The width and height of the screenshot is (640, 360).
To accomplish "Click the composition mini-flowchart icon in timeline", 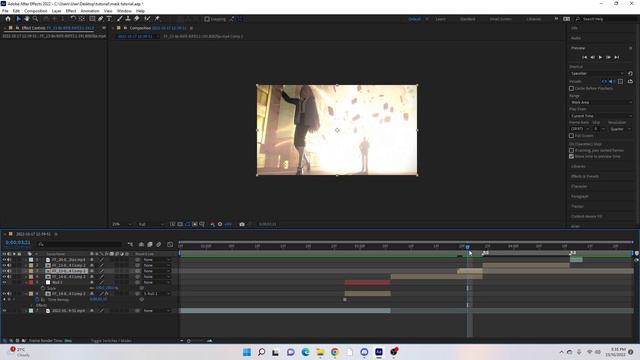I will pyautogui.click(x=130, y=244).
